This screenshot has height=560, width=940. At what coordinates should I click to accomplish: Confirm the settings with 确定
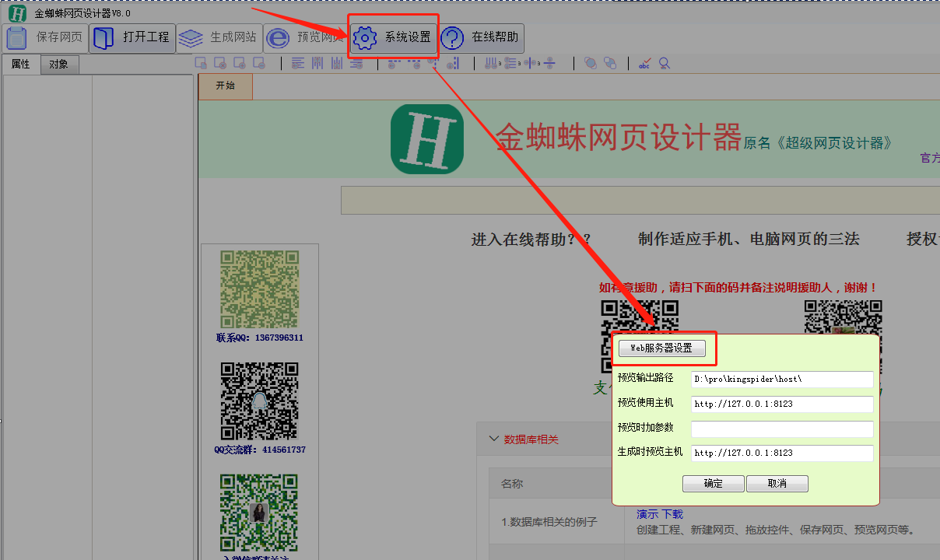pyautogui.click(x=714, y=484)
